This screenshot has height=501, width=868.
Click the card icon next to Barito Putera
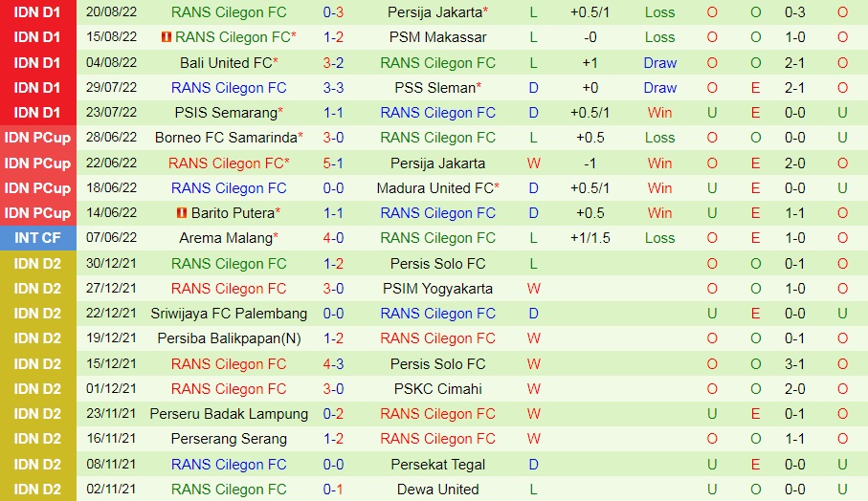182,212
